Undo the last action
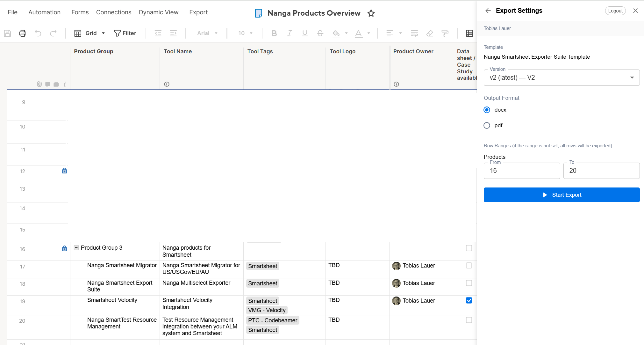The height and width of the screenshot is (345, 644). (x=38, y=33)
